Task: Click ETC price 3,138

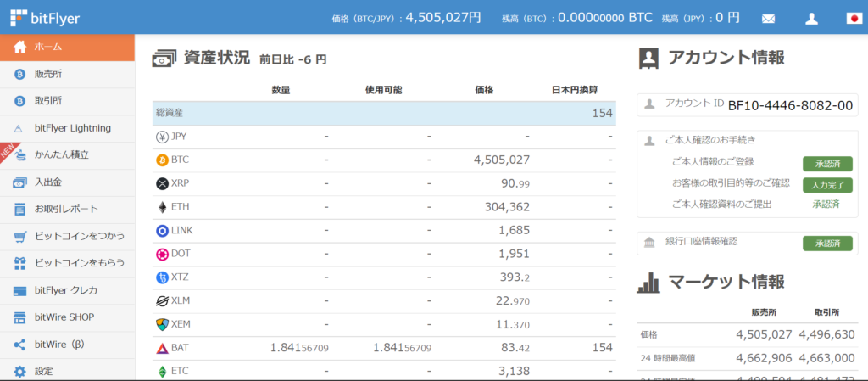Action: [x=515, y=371]
